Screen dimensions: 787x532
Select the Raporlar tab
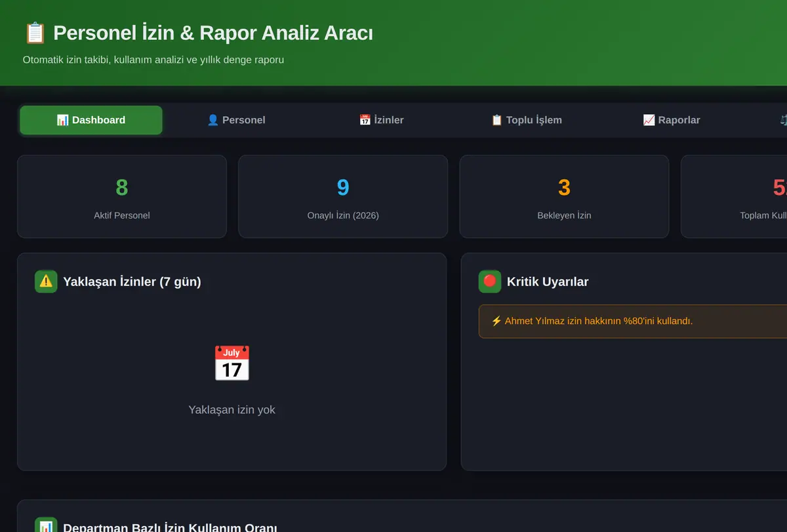tap(671, 120)
